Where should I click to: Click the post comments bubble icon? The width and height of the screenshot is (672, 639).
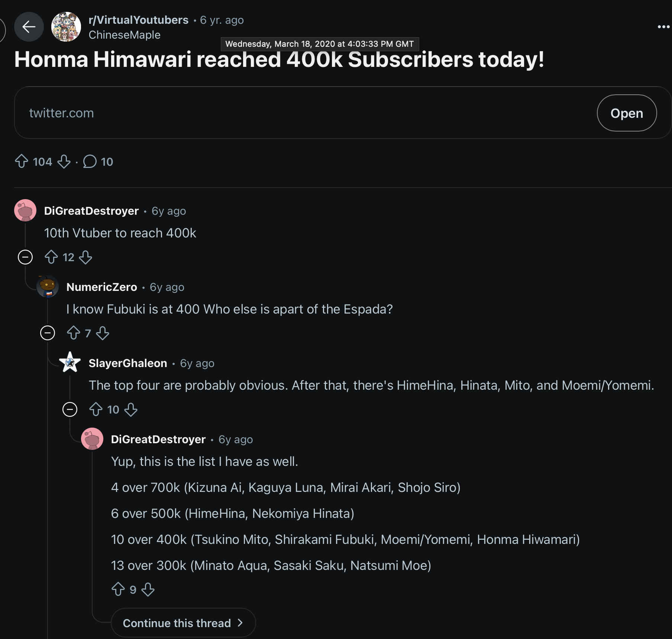pos(90,161)
